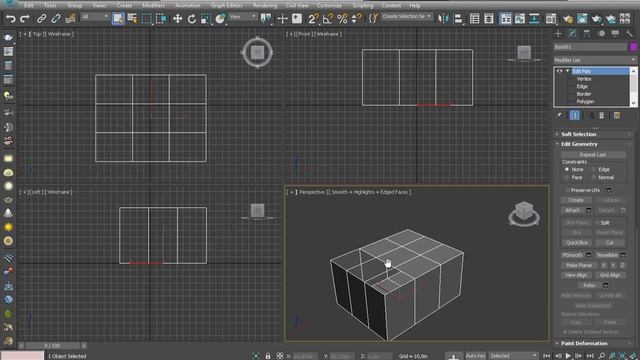Open the Display panel tab
Viewport: 640px width, 360px height.
[x=615, y=34]
